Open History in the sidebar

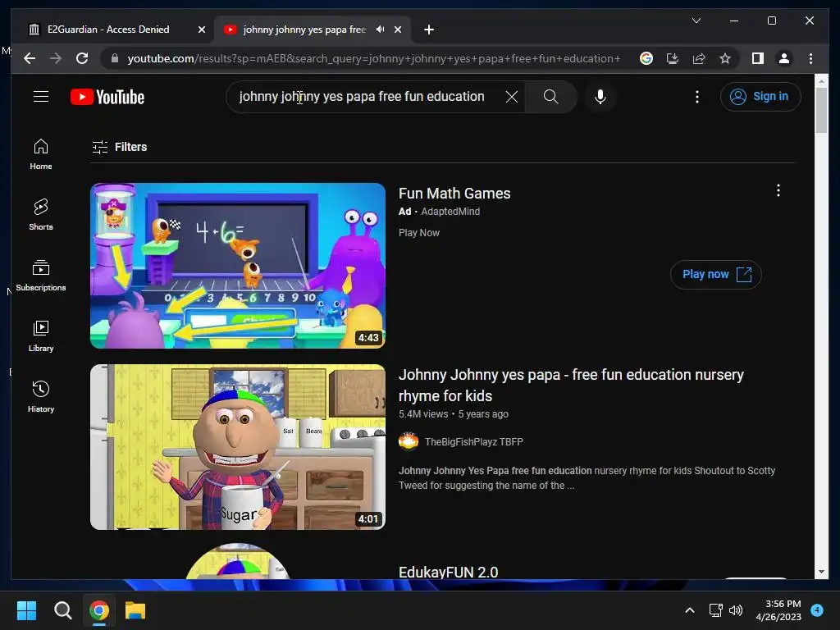41,396
